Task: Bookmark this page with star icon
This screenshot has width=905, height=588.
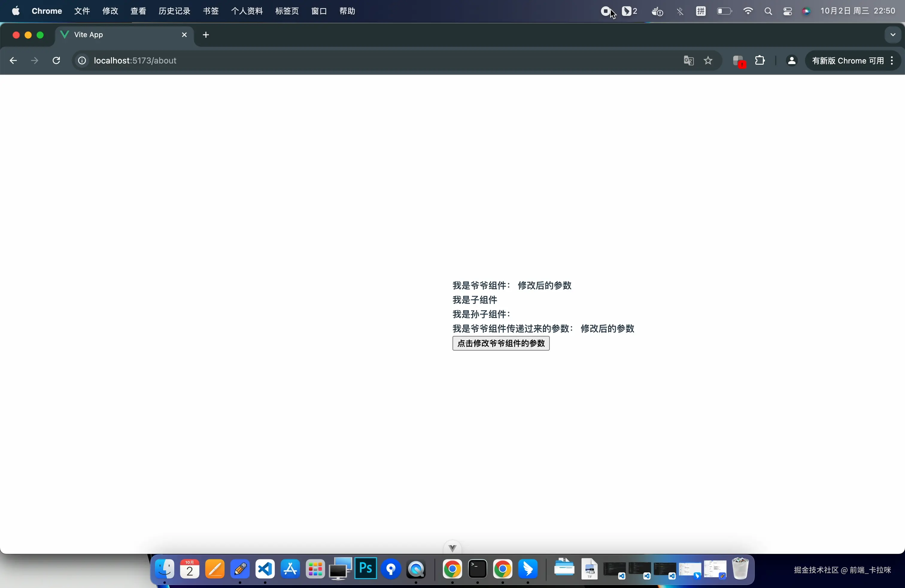Action: click(x=708, y=60)
